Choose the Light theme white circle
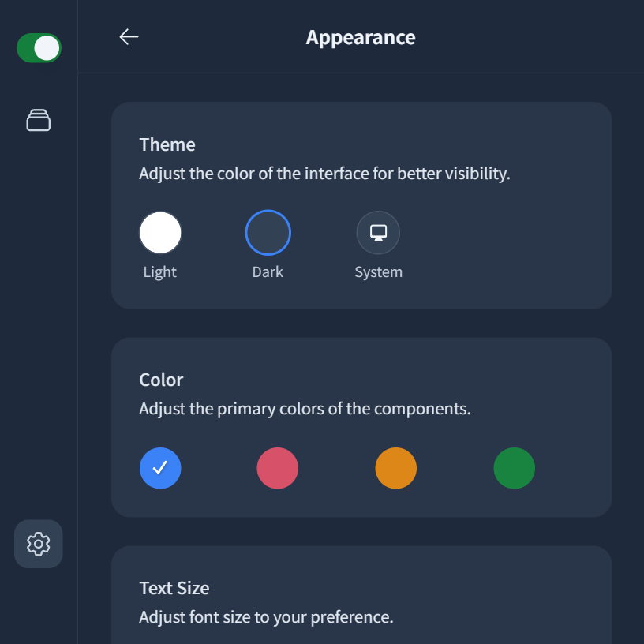The height and width of the screenshot is (644, 644). pyautogui.click(x=160, y=233)
